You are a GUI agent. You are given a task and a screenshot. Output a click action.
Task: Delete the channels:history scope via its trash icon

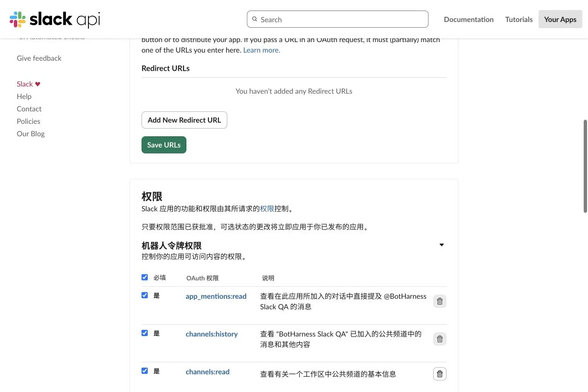[440, 339]
